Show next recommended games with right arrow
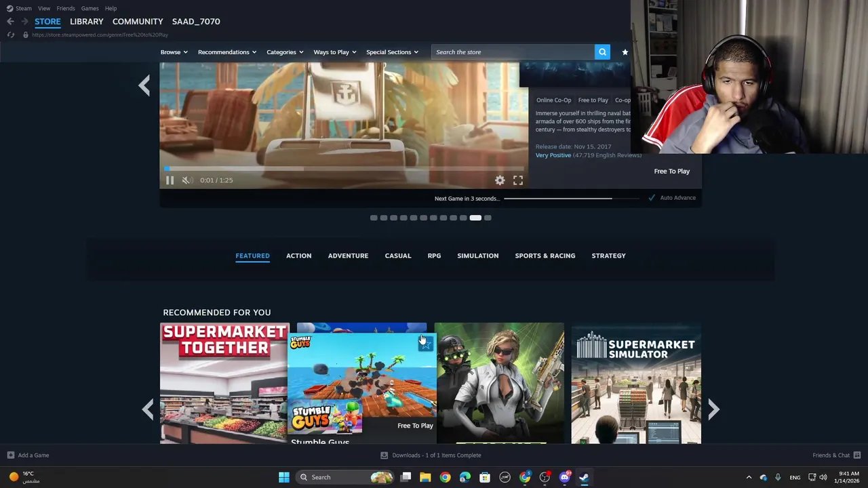Screen dimensions: 868x488 [713, 409]
